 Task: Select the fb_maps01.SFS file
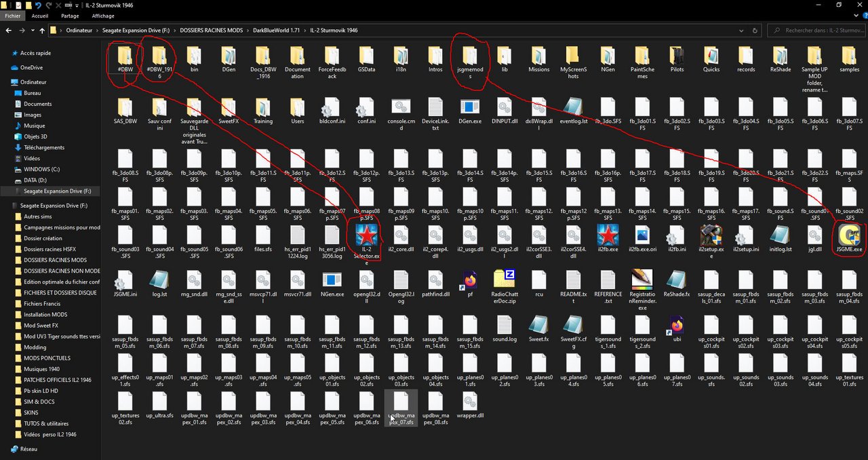[124, 203]
